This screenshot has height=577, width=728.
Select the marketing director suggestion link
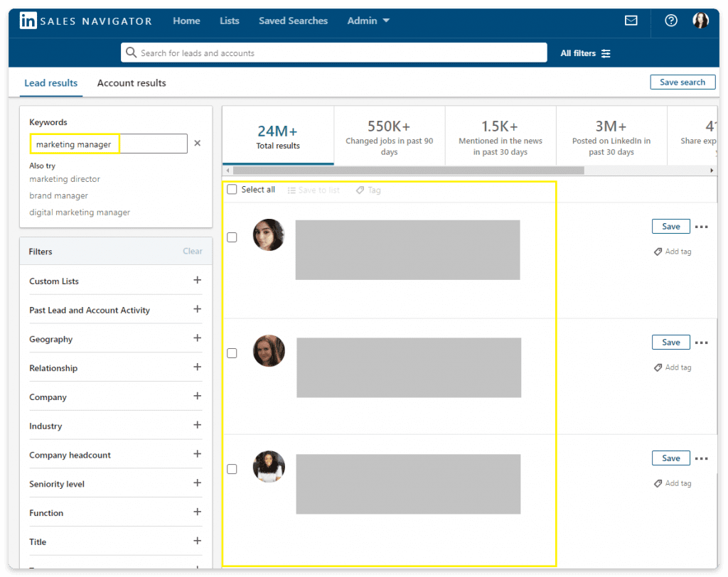65,179
